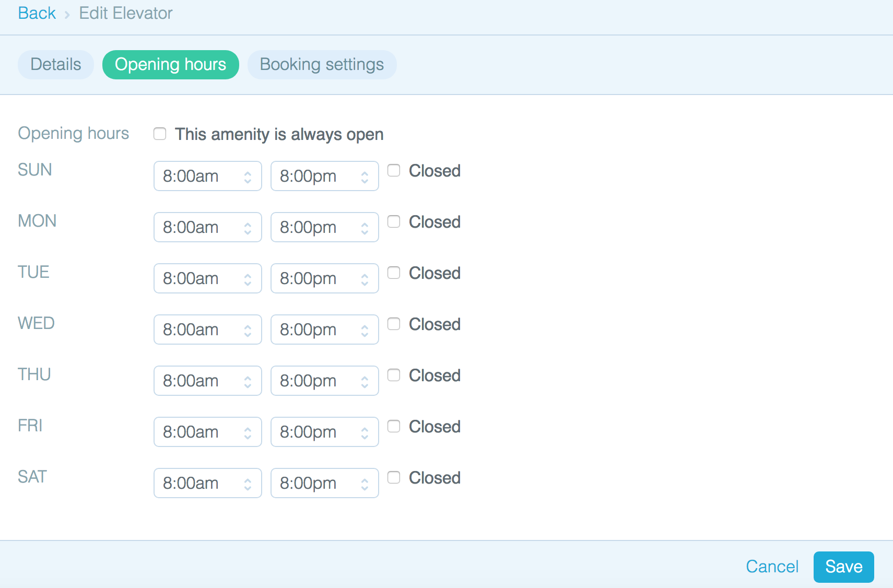Select Friday opening time dropdown

207,432
